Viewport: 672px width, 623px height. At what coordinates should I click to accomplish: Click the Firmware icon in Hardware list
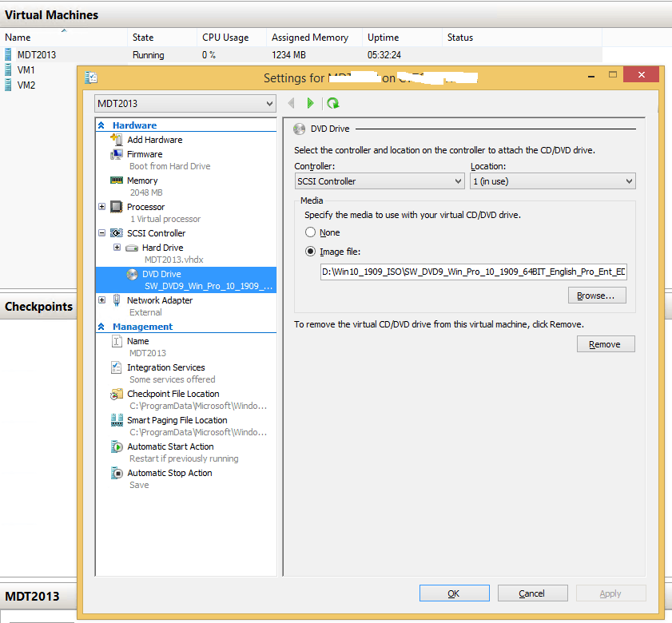pos(116,154)
